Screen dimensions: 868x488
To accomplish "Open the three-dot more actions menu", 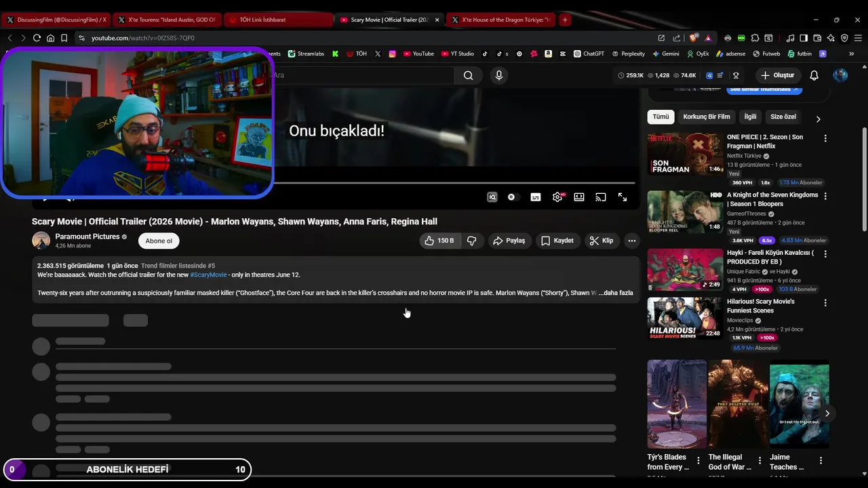I will [x=632, y=241].
